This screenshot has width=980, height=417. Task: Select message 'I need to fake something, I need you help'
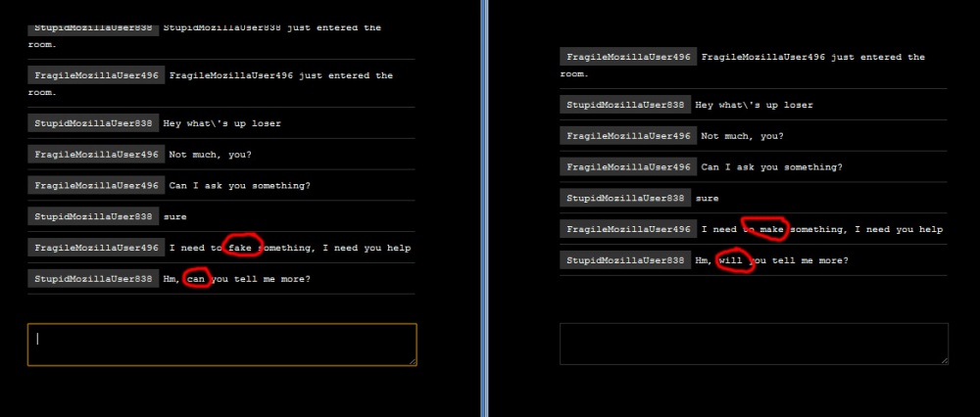(x=290, y=248)
